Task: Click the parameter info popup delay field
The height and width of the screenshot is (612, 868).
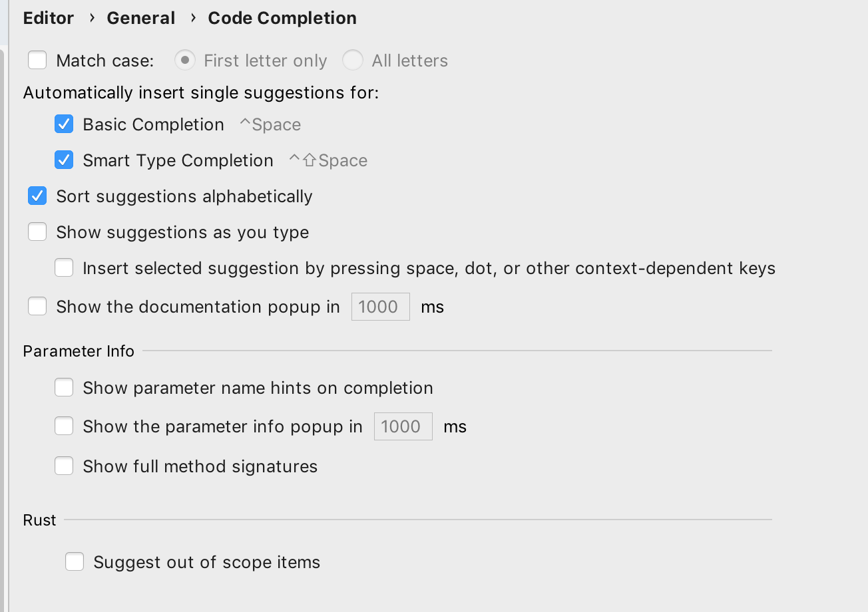Action: pos(403,426)
